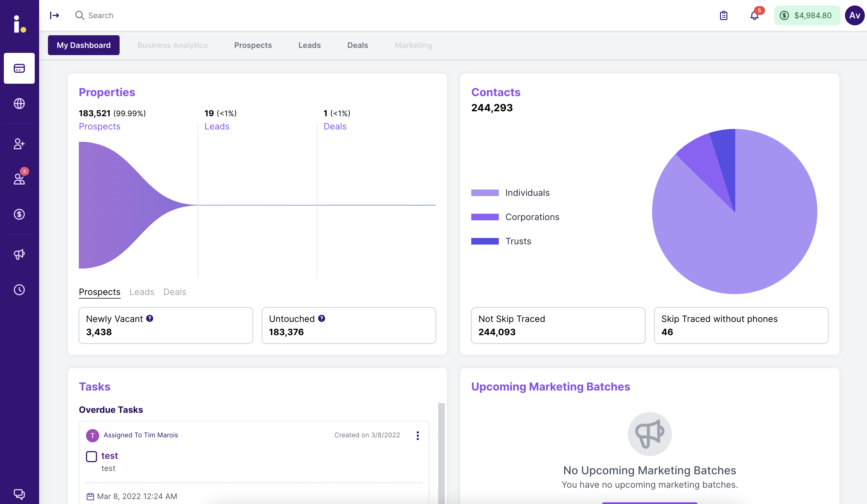Check the 'test' task checkbox
This screenshot has height=504, width=867.
(91, 456)
